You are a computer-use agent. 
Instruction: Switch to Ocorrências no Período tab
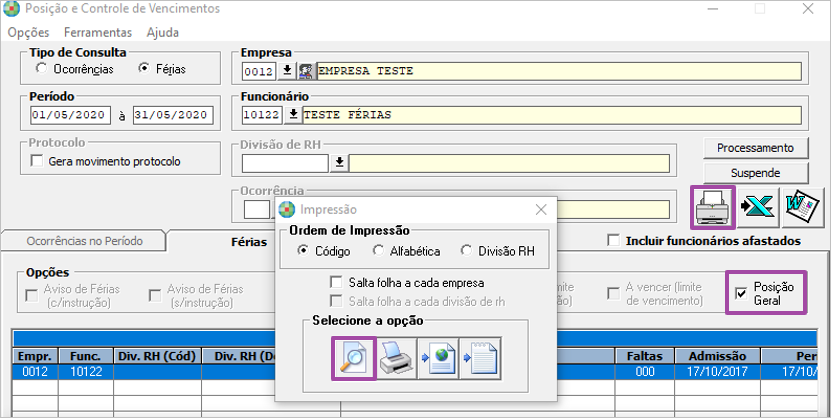[x=85, y=241]
